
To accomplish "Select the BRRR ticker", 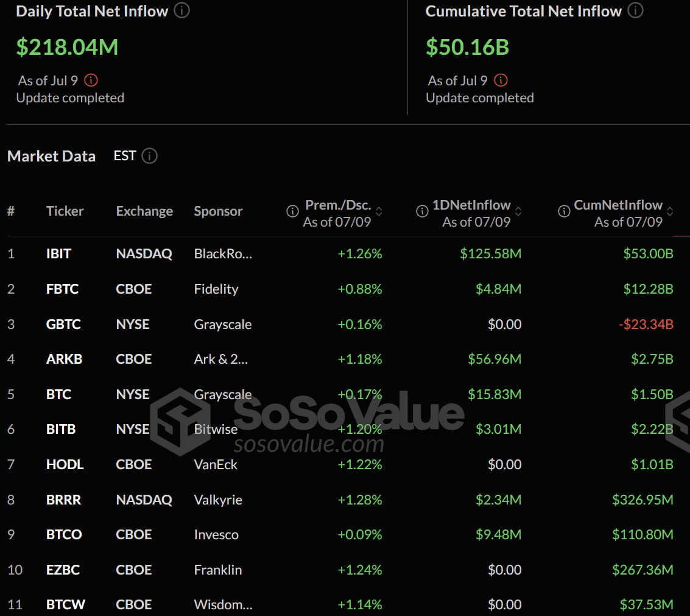I will (x=63, y=500).
